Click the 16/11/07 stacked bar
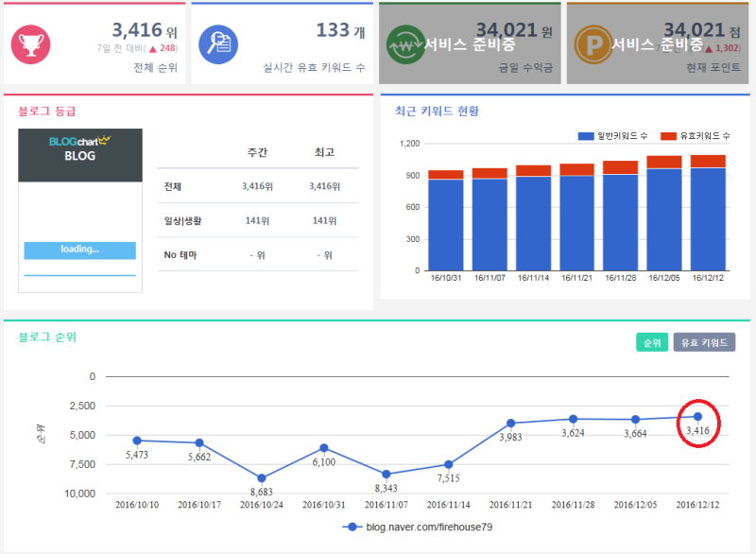Viewport: 756px width, 554px height. tap(490, 219)
